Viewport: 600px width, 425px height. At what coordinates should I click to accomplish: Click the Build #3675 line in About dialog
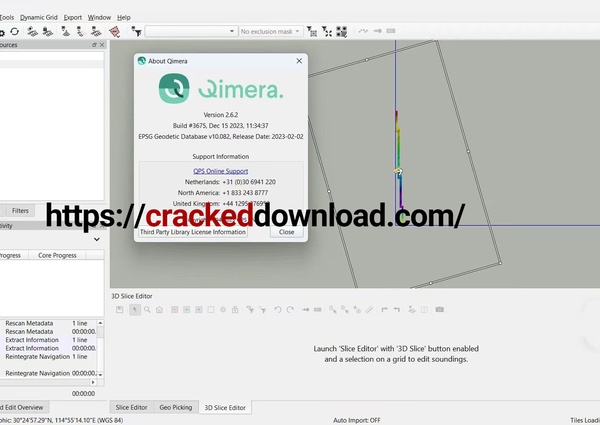click(220, 125)
